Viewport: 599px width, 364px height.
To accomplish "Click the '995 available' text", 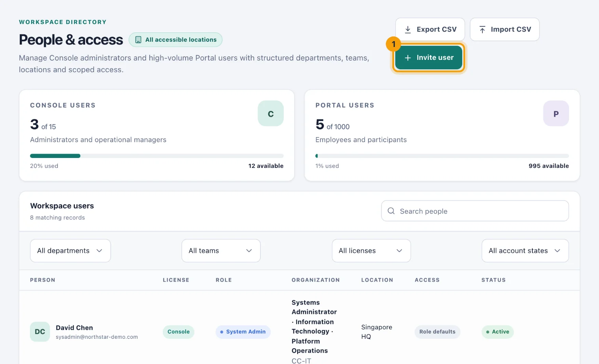I will (549, 166).
